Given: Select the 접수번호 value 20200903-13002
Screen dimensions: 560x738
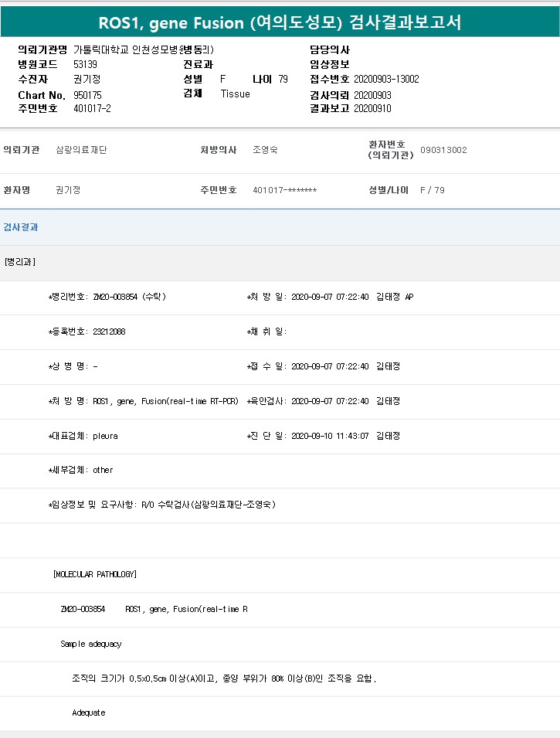Looking at the screenshot, I should [x=386, y=80].
